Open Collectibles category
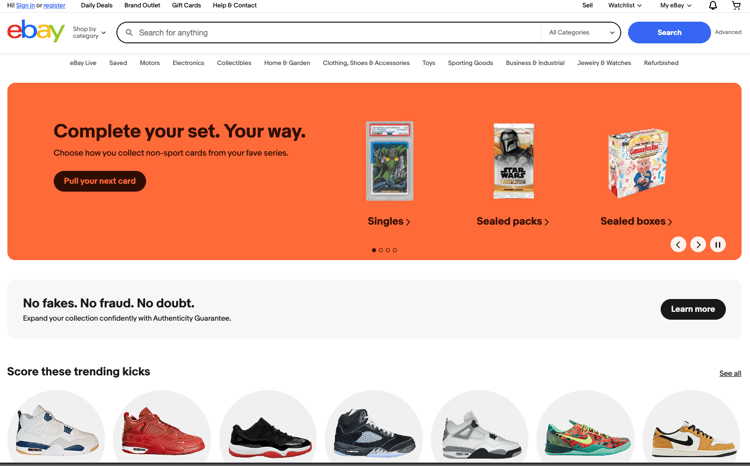The height and width of the screenshot is (466, 750). click(234, 63)
